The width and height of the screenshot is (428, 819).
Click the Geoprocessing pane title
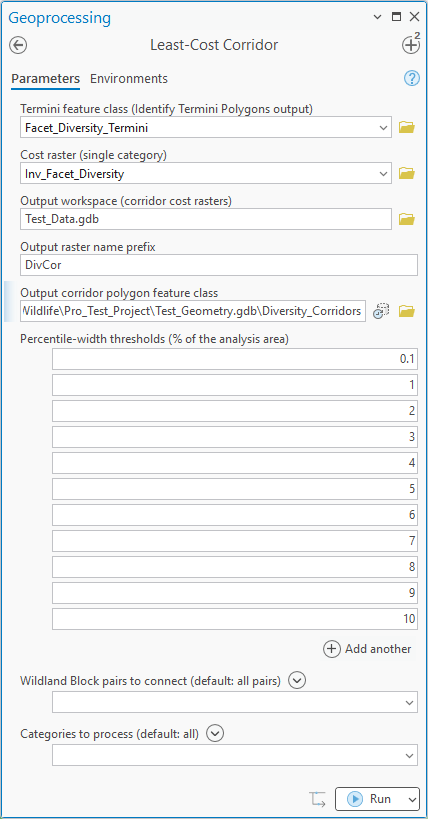click(x=60, y=18)
